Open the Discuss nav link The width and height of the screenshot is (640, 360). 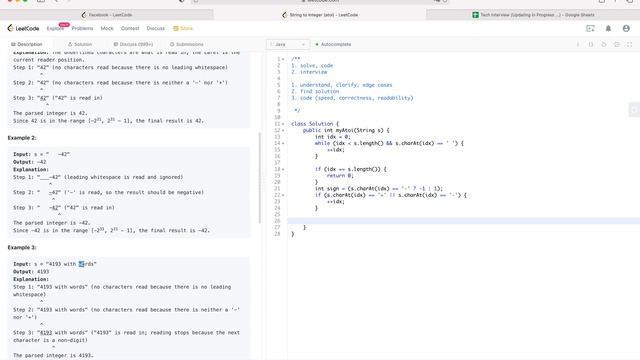point(156,28)
